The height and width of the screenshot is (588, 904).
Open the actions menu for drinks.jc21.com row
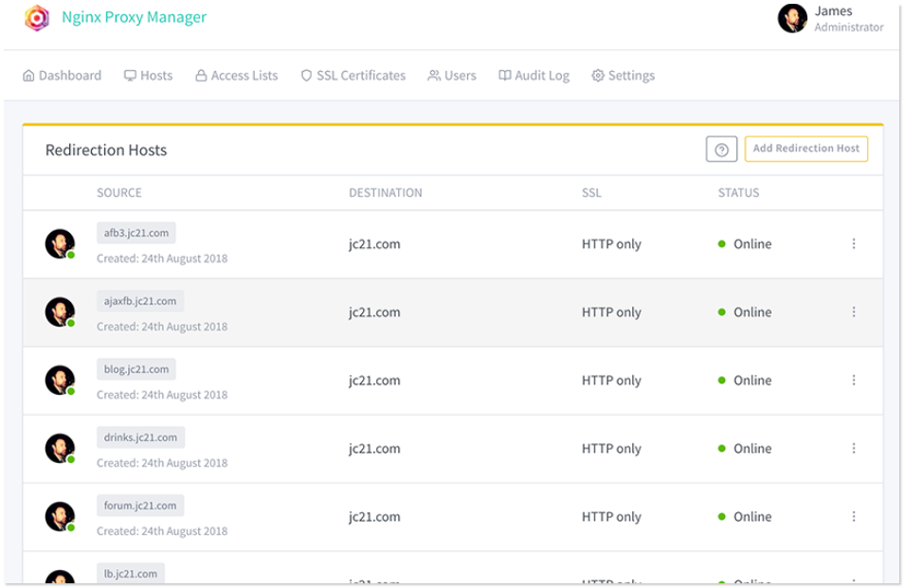pos(853,449)
